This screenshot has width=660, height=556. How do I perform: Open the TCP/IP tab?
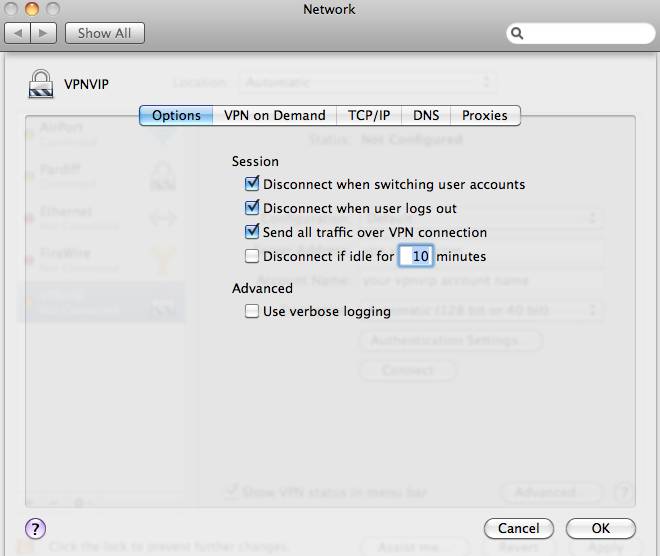(369, 115)
